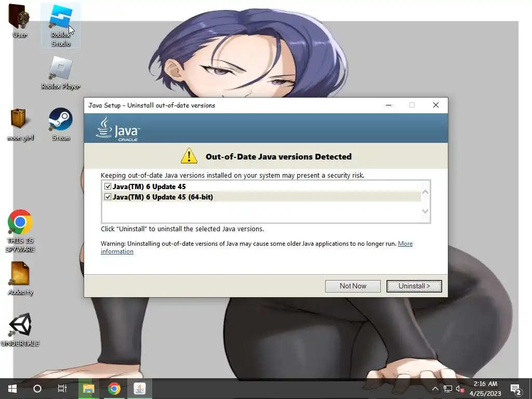
Task: Select the Roblox Player desktop icon
Action: tap(61, 73)
